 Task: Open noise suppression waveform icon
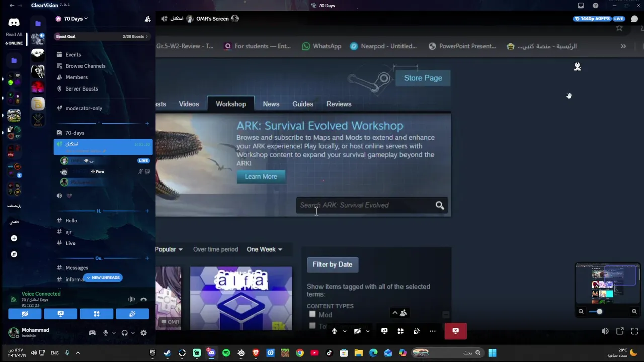coord(131,299)
